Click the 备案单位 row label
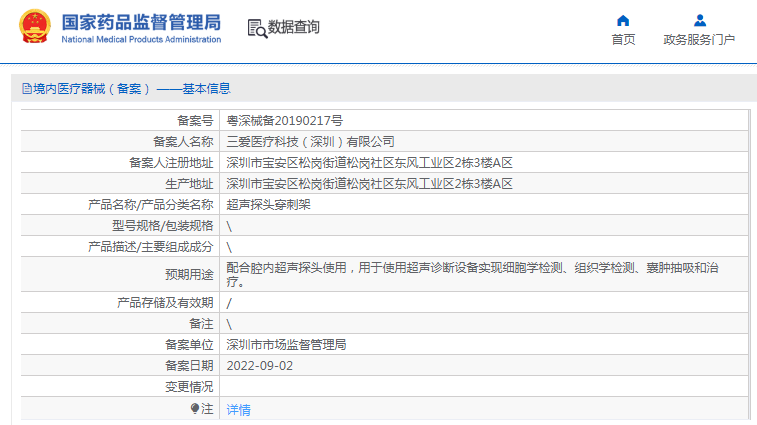Image resolution: width=757 pixels, height=425 pixels. coord(189,344)
